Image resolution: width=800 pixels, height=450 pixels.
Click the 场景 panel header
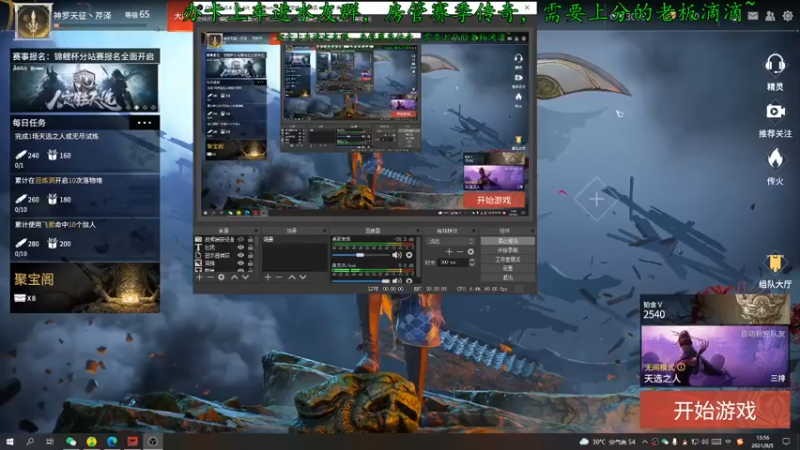[x=294, y=231]
